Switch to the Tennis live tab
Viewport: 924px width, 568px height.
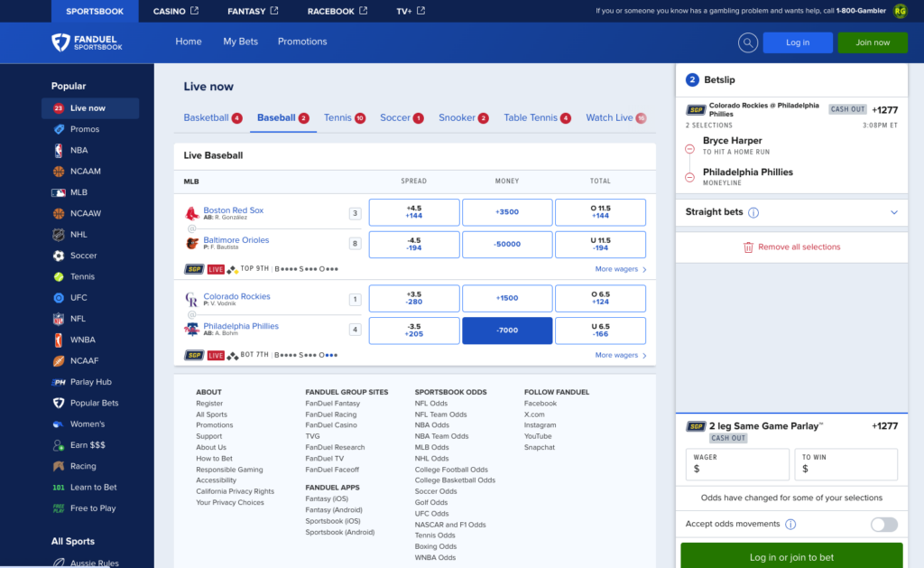click(x=344, y=118)
